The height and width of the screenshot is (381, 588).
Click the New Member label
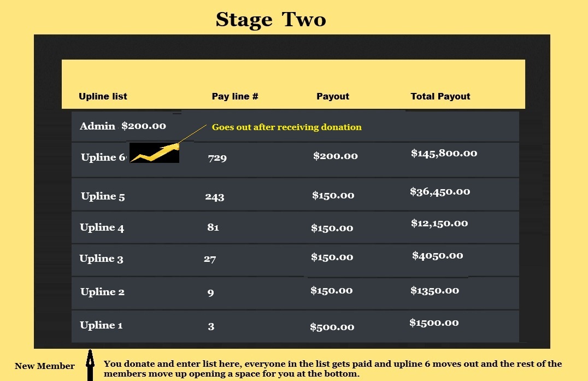coord(45,366)
